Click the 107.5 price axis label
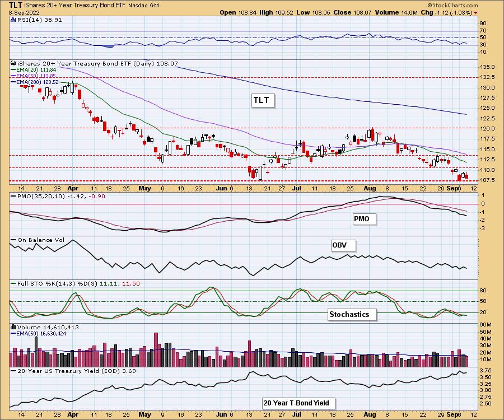Screen dimensions: 504x420 point(487,180)
